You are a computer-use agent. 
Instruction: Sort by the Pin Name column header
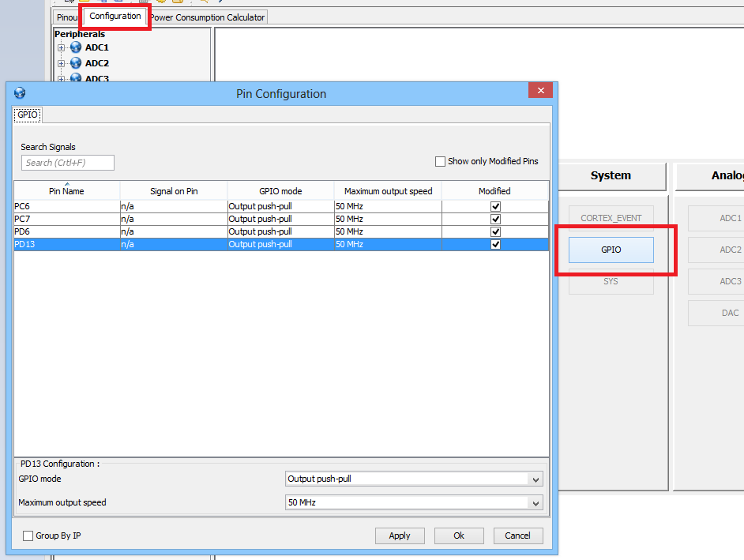66,191
